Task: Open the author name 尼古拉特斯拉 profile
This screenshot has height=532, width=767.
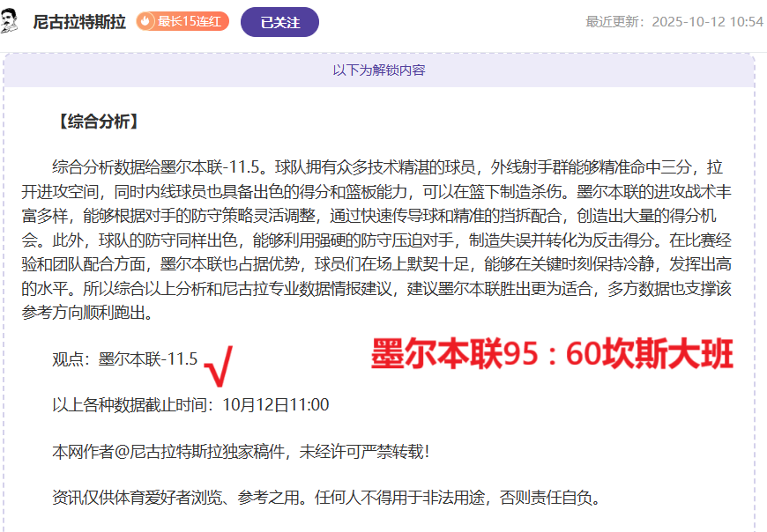Action: pyautogui.click(x=79, y=22)
